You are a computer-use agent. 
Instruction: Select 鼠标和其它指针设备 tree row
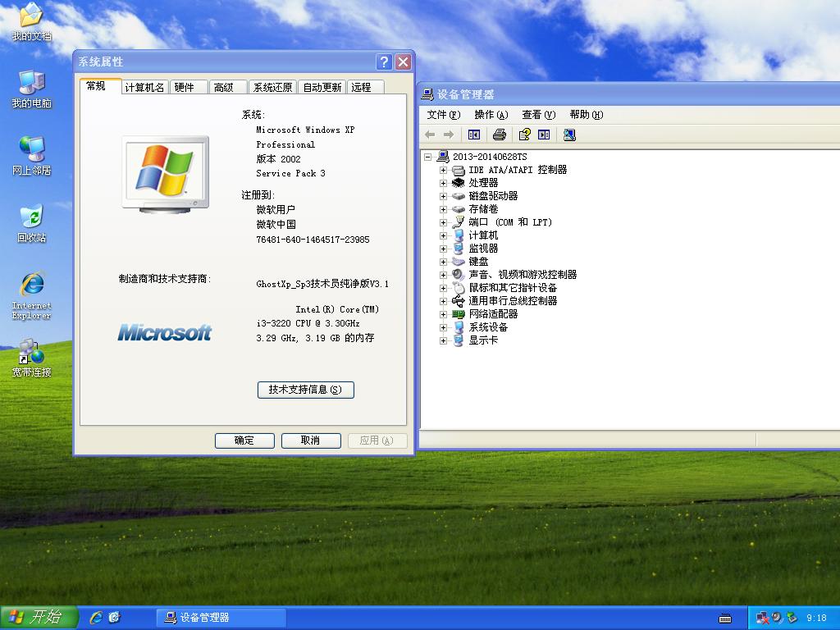(x=513, y=288)
